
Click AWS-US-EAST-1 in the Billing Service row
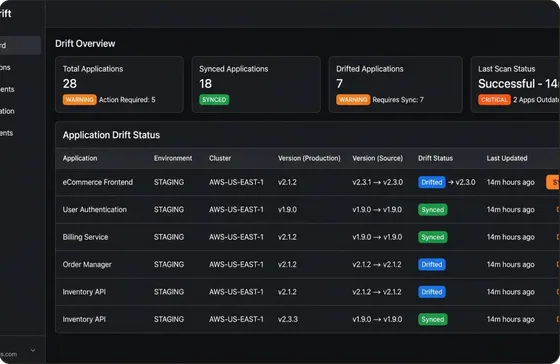(x=236, y=237)
